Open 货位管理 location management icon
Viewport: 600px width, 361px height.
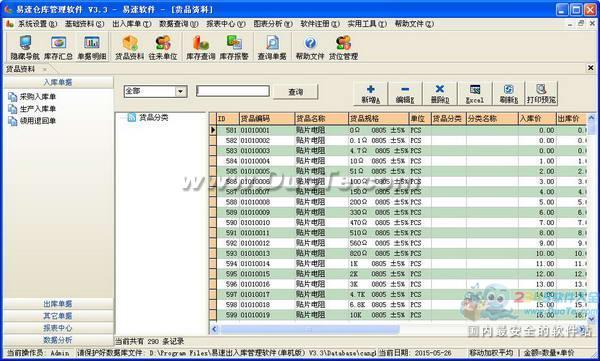343,47
